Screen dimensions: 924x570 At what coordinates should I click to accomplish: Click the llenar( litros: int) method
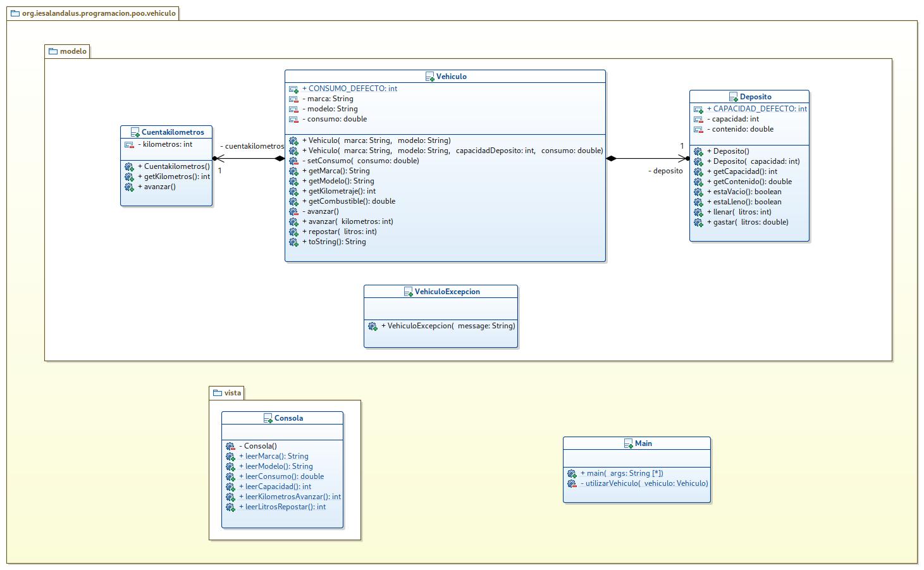tap(739, 212)
